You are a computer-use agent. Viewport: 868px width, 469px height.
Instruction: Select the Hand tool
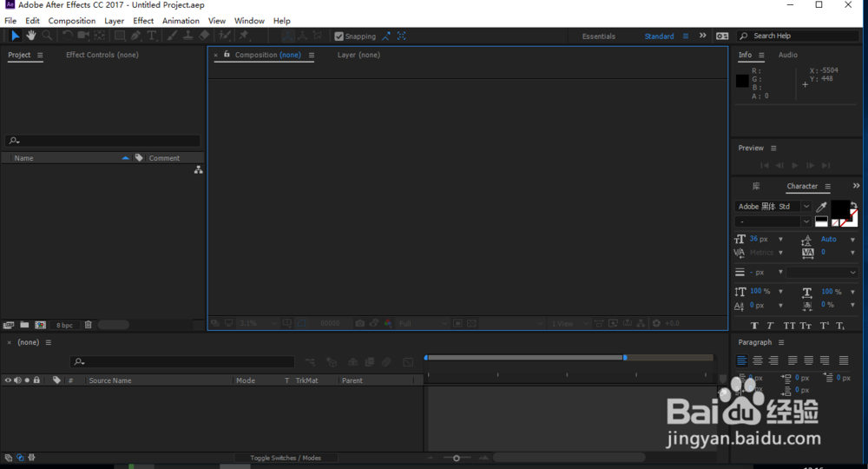[31, 36]
